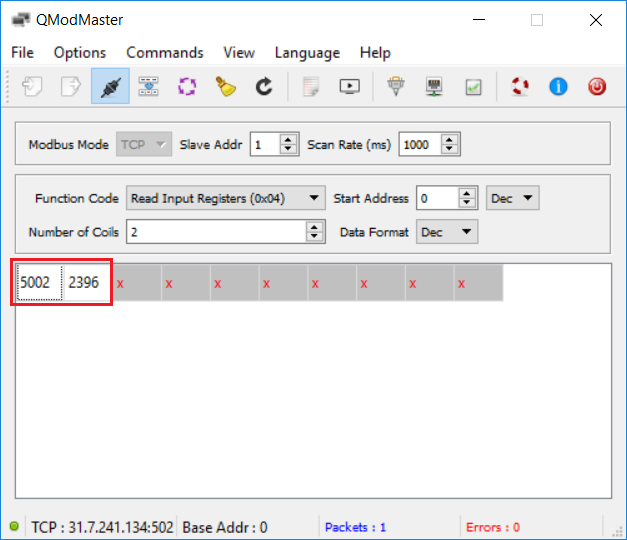627x540 pixels.
Task: Click the Base Addr : 0 status text
Action: [225, 527]
